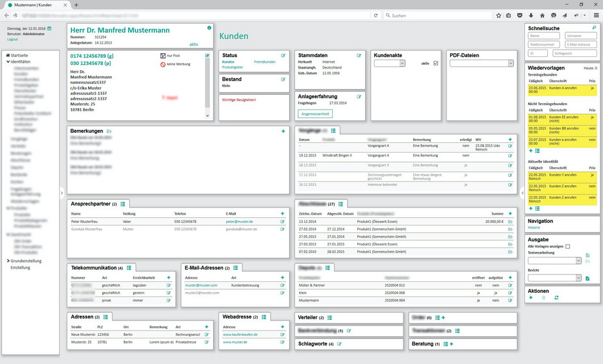The width and height of the screenshot is (603, 364).
Task: Follow the Produktgeber status link
Action: pos(232,67)
